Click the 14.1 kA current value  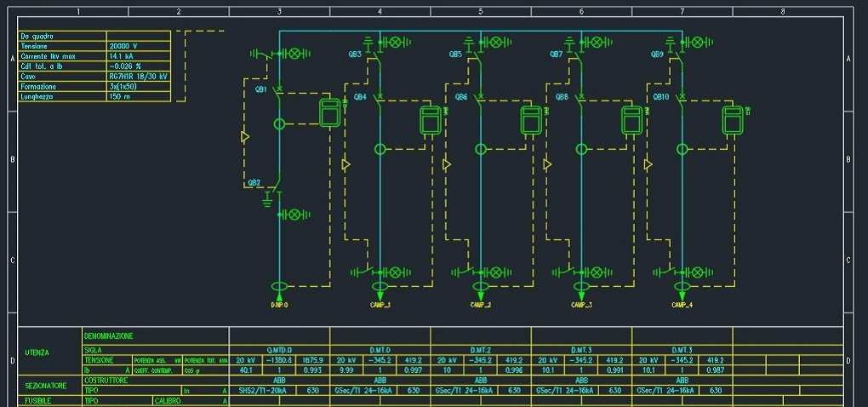coord(121,56)
